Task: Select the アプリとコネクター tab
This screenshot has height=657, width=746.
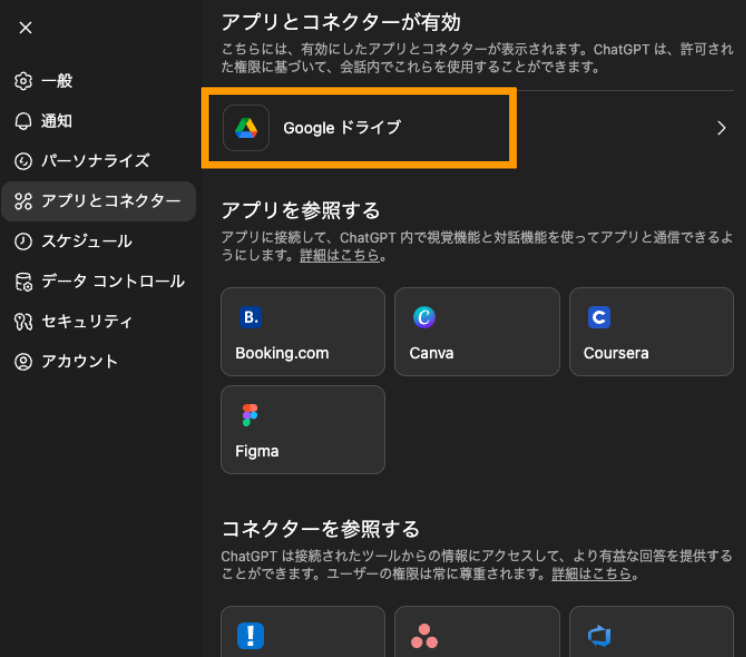Action: coord(98,201)
